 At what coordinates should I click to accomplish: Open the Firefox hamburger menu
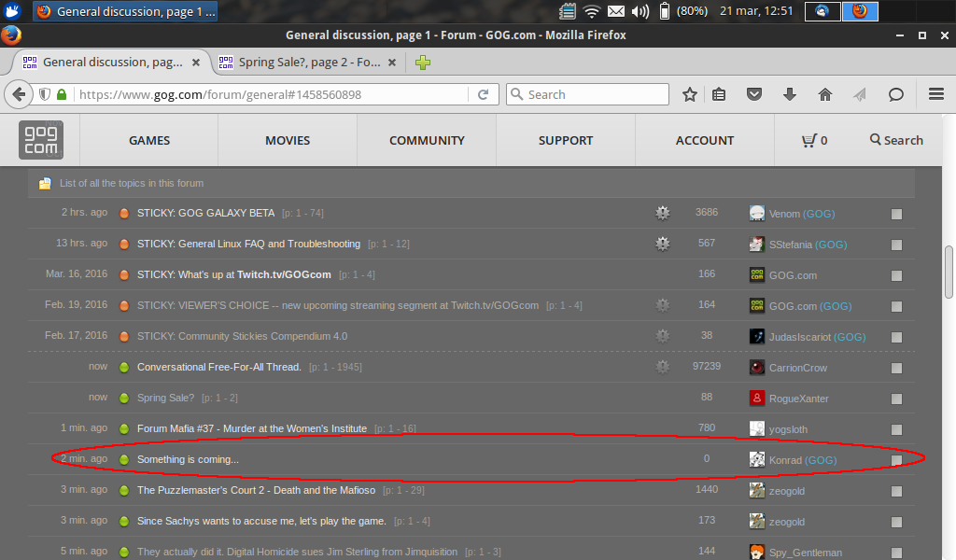tap(936, 94)
